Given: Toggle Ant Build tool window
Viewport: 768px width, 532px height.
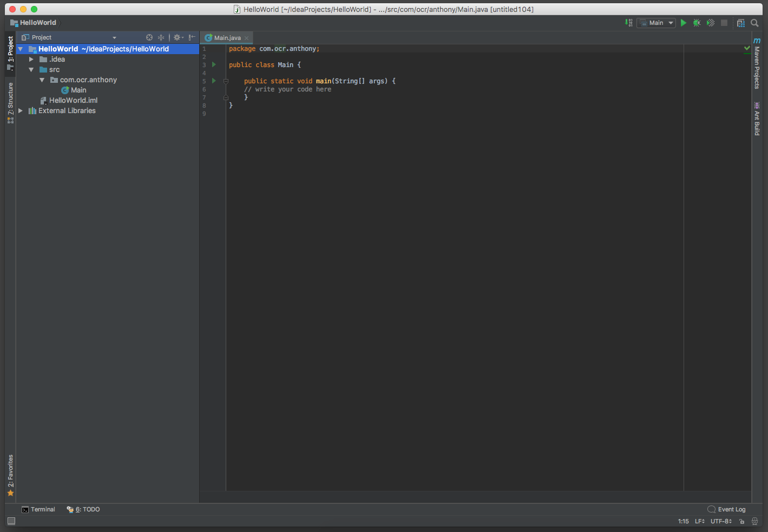Looking at the screenshot, I should click(x=757, y=119).
